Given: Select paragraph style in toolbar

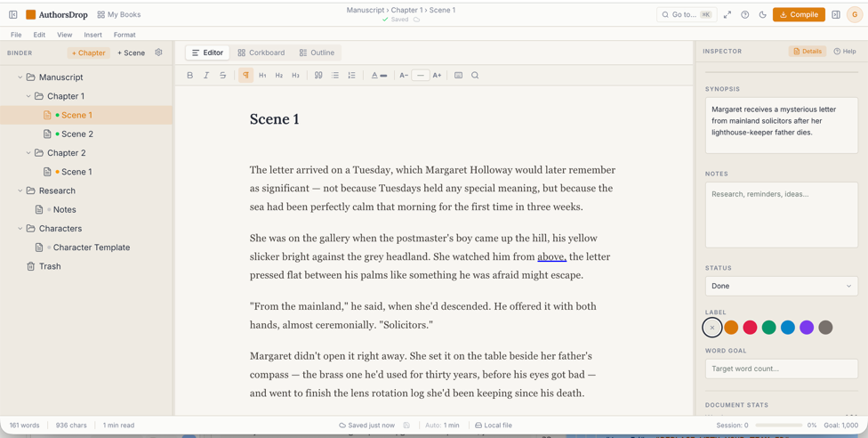Looking at the screenshot, I should coord(245,76).
